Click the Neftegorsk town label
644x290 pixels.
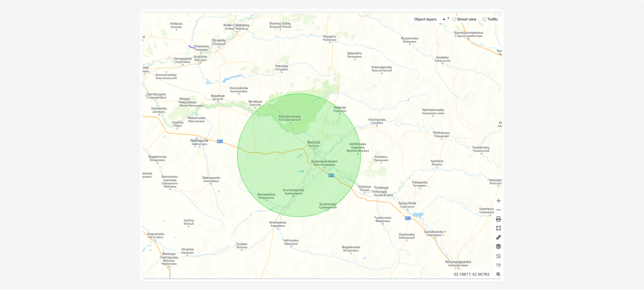199,141
